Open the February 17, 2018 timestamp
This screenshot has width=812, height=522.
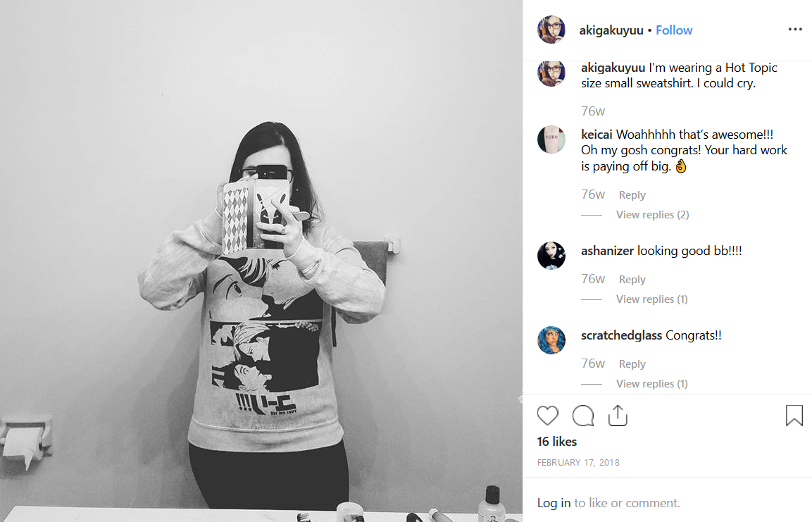pyautogui.click(x=578, y=462)
